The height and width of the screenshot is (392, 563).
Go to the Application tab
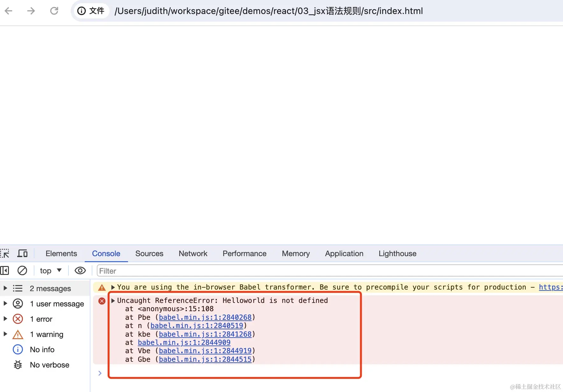(344, 254)
